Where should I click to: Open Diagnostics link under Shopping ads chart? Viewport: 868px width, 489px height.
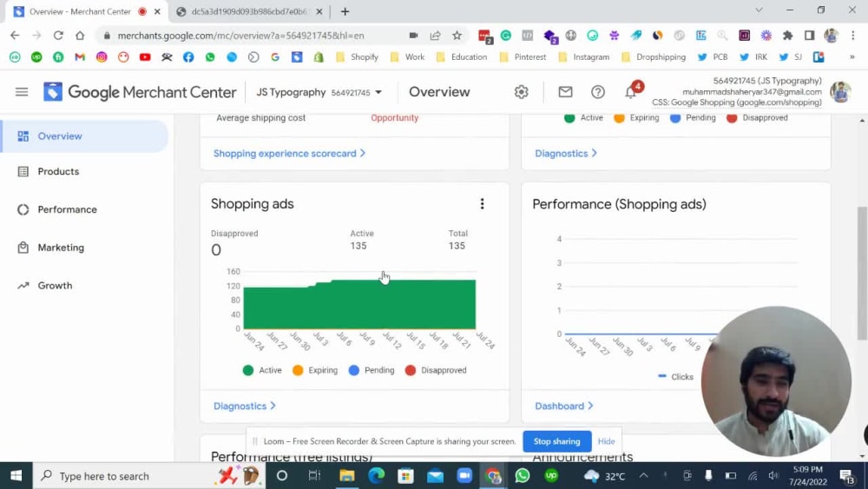pos(245,406)
